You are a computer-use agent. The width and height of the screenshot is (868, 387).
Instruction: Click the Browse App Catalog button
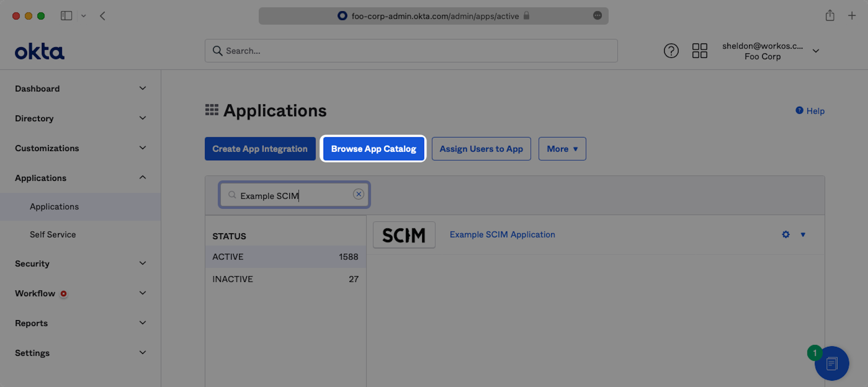373,149
